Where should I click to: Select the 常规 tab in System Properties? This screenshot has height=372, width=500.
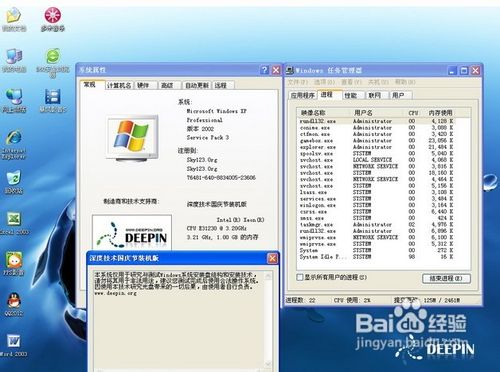coord(92,85)
